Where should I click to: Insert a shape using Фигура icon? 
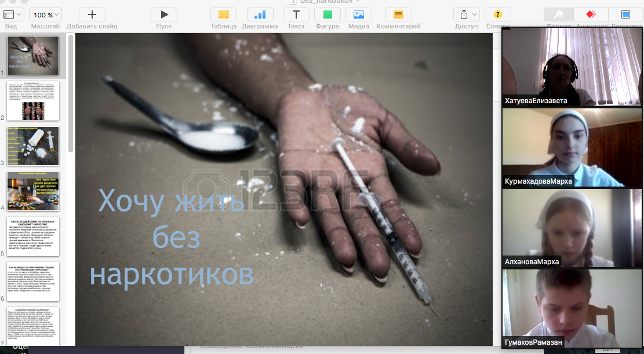[x=328, y=14]
